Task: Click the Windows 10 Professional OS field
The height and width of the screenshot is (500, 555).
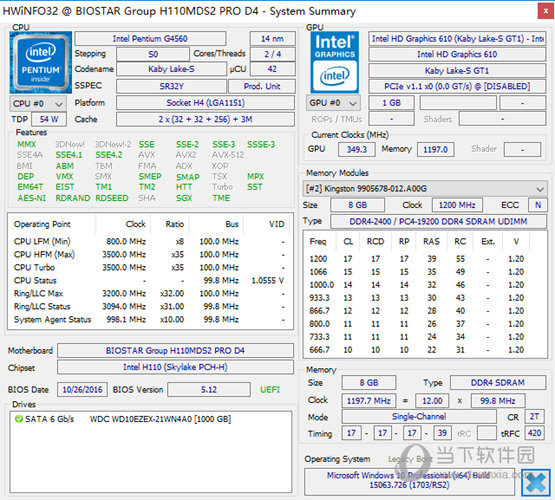Action: click(409, 481)
